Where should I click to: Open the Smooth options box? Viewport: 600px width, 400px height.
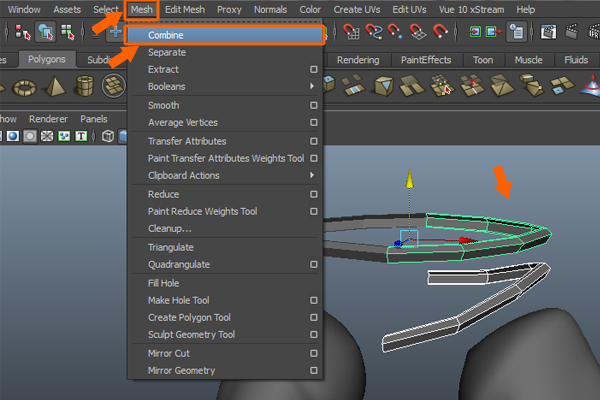point(313,105)
